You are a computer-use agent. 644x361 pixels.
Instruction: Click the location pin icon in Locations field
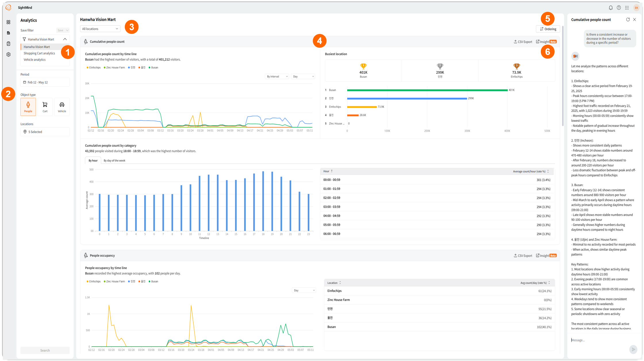[x=25, y=132]
